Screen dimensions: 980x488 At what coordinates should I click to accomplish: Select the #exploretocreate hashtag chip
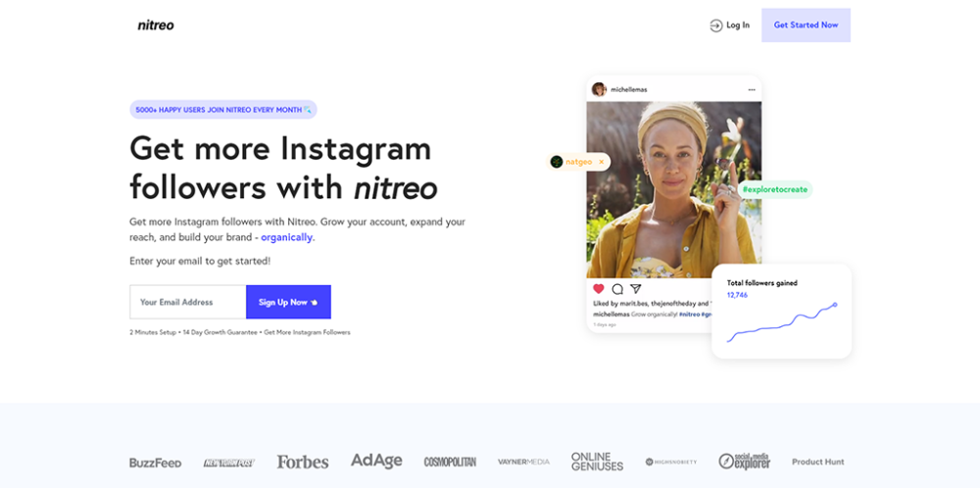pyautogui.click(x=775, y=189)
